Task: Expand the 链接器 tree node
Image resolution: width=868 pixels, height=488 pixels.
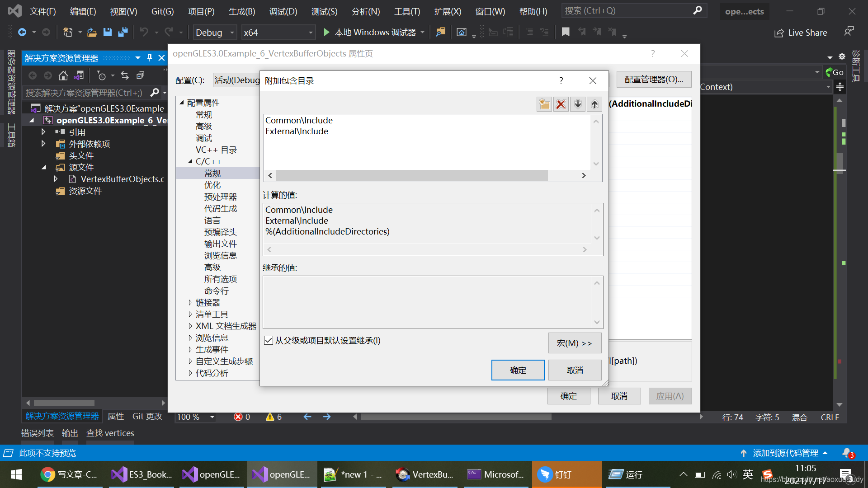Action: [190, 302]
